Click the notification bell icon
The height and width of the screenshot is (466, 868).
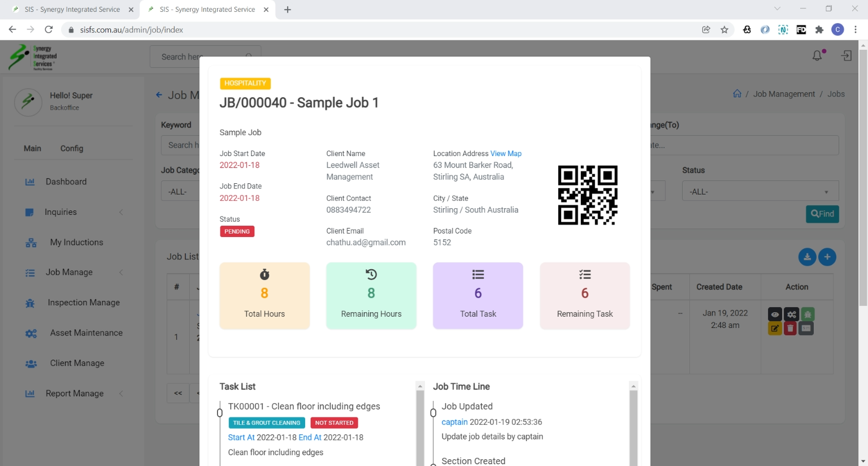(817, 55)
